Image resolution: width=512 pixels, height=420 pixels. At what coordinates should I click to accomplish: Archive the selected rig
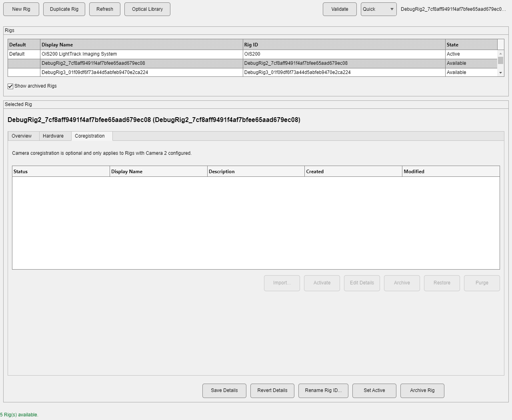(422, 391)
